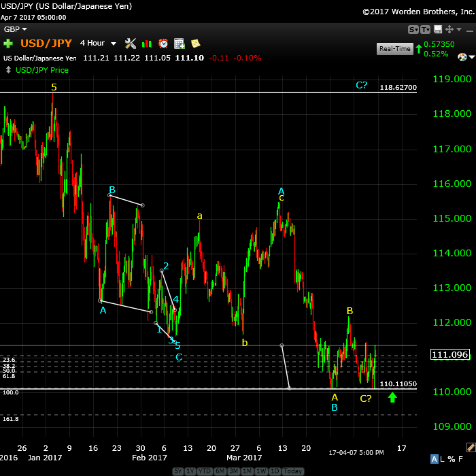Image resolution: width=476 pixels, height=476 pixels.
Task: Open the 4 Hour timeframe dropdown
Action: tap(98, 43)
